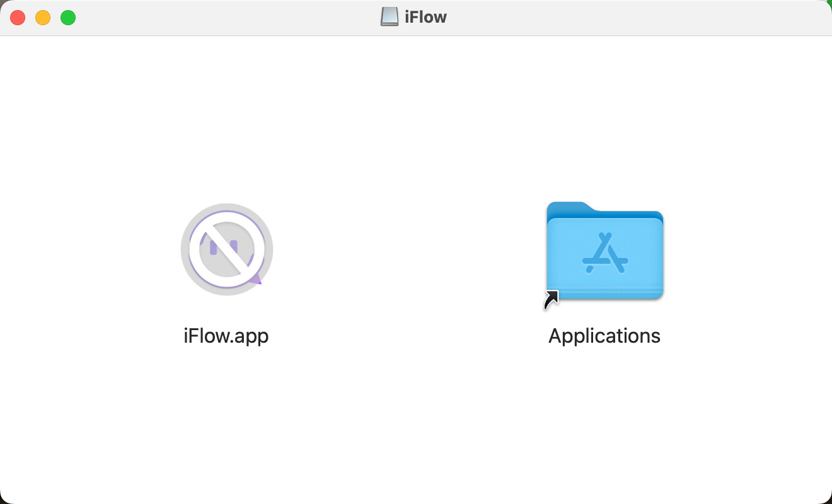Click the top tab of the Applications folder
Viewport: 832px width, 504px height.
tap(567, 207)
